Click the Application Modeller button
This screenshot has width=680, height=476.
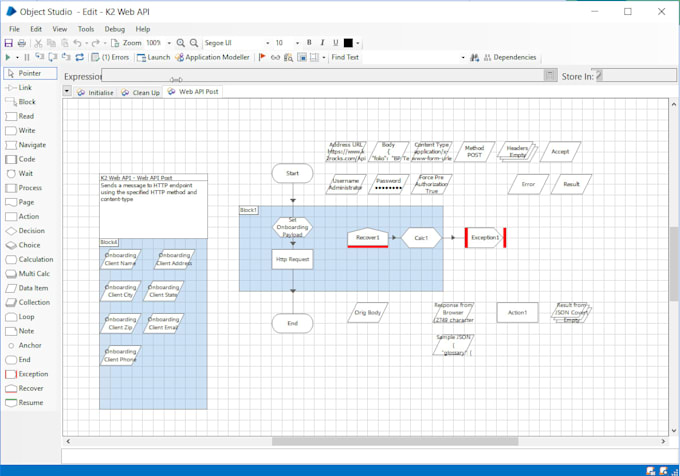click(x=213, y=58)
